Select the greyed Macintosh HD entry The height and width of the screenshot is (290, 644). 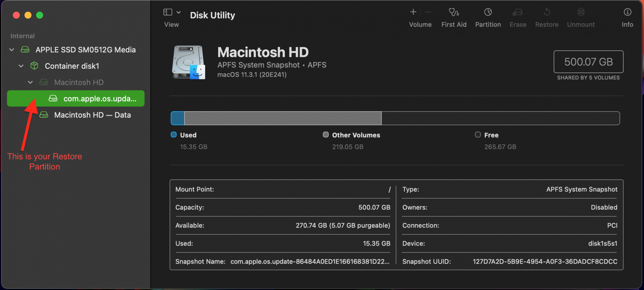79,82
